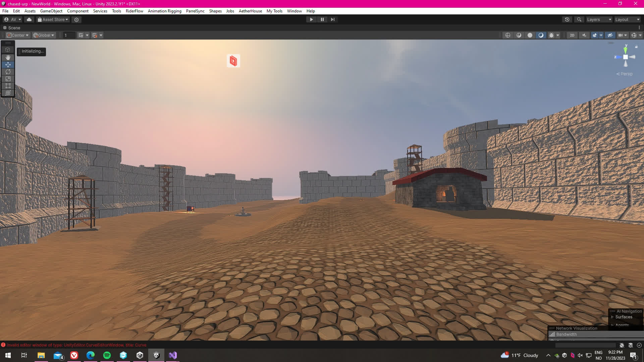
Task: Click the cloud services icon
Action: 29,19
